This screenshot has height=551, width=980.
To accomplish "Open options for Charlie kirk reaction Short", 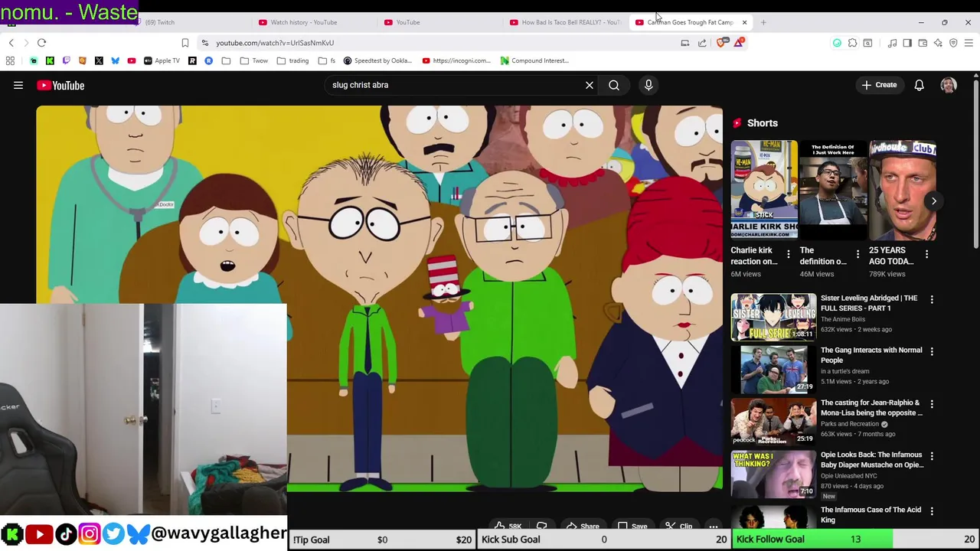I will (788, 254).
